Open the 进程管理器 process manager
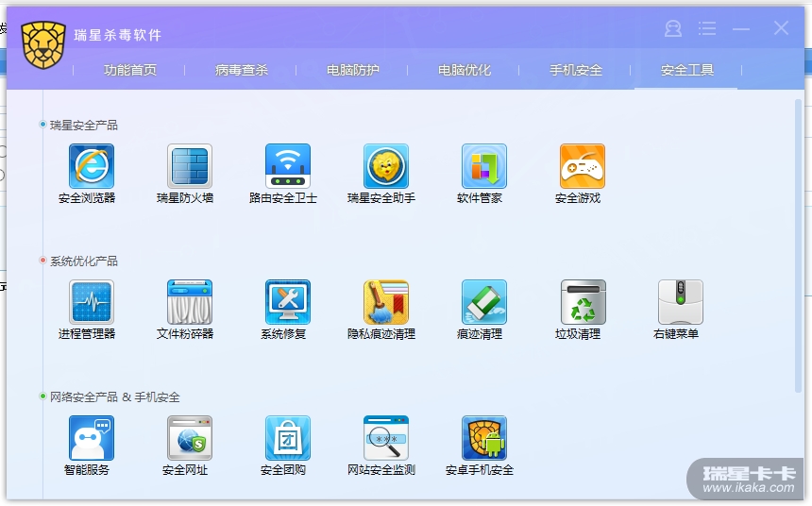Screen dimensions: 812x506 coord(92,302)
